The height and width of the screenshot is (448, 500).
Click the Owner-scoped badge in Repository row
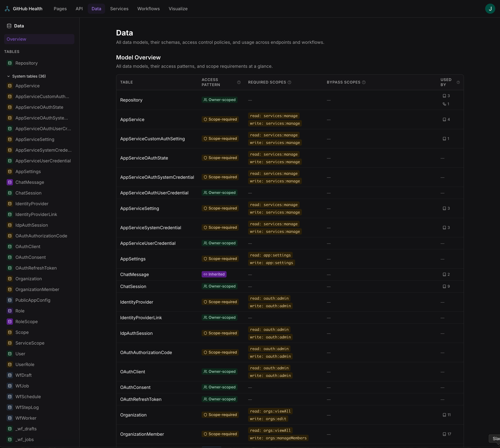(219, 100)
